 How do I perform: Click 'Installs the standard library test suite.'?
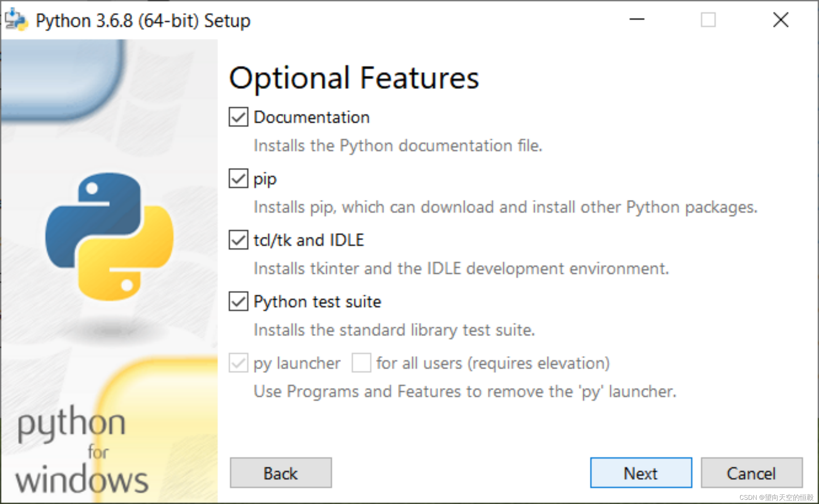click(x=394, y=330)
